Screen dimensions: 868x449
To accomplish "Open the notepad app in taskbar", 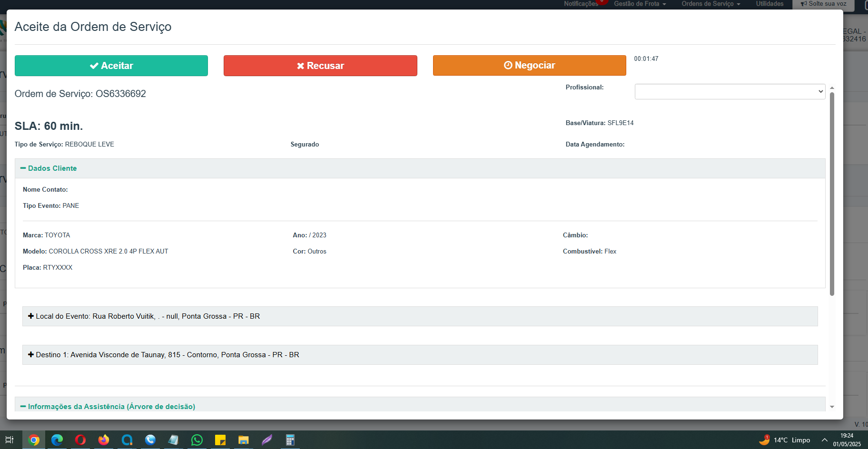I will pyautogui.click(x=174, y=440).
